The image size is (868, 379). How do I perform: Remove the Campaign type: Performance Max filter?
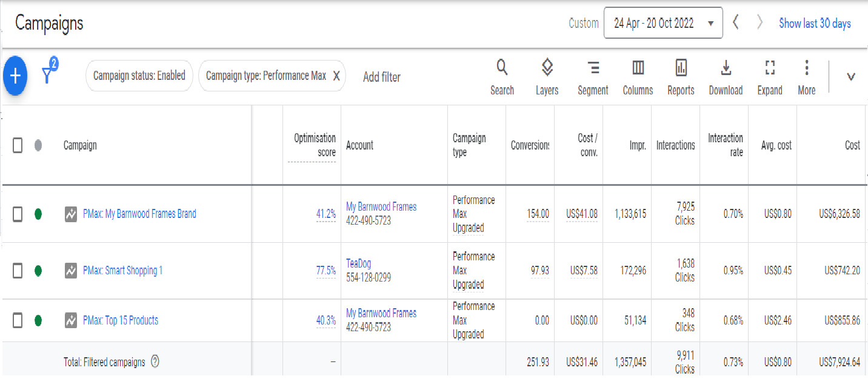pos(336,76)
